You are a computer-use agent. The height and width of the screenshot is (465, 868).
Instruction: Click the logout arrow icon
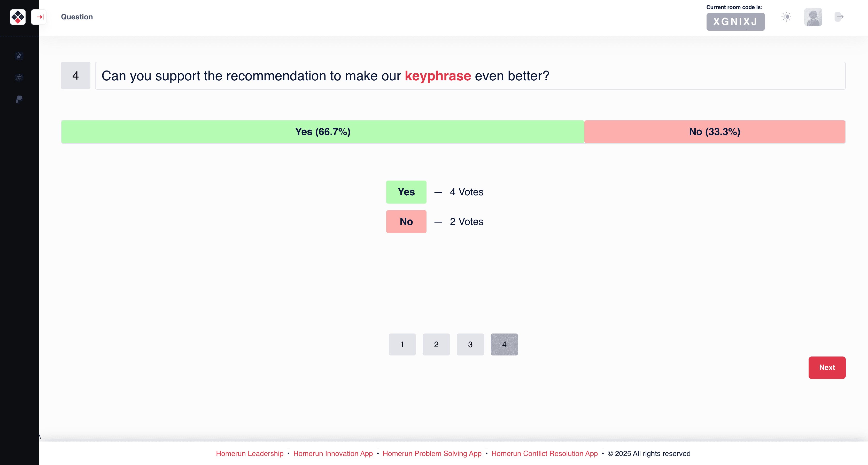[x=839, y=17]
